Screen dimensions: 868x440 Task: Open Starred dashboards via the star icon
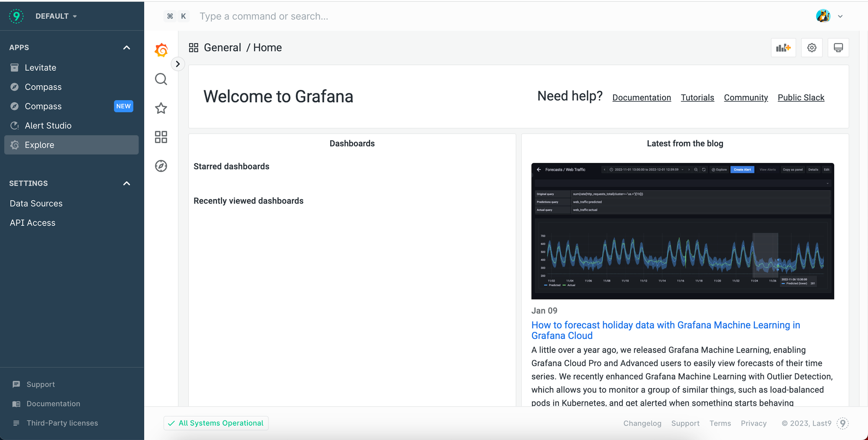click(161, 108)
